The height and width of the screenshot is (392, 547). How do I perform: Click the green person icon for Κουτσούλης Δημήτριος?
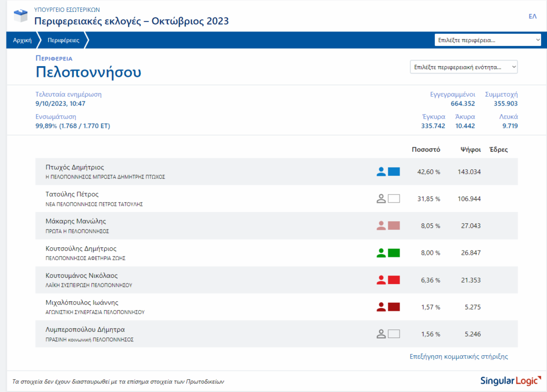coord(381,253)
